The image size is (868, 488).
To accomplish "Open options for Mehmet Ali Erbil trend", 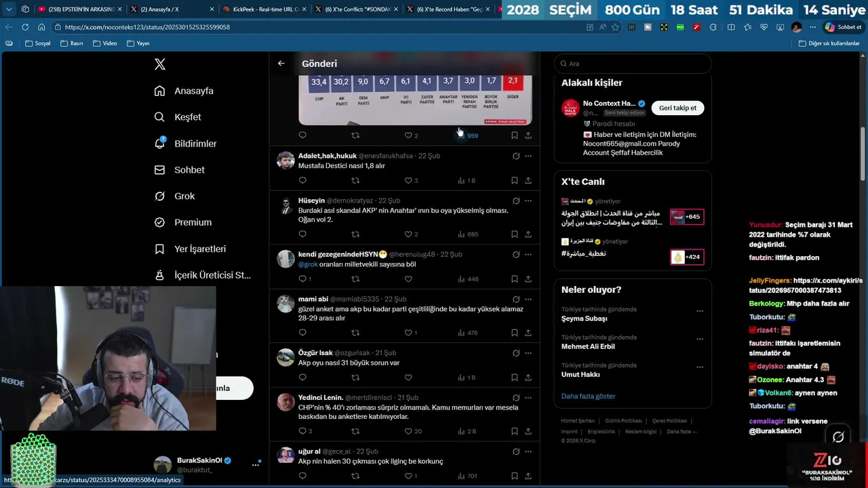I will coord(700,339).
